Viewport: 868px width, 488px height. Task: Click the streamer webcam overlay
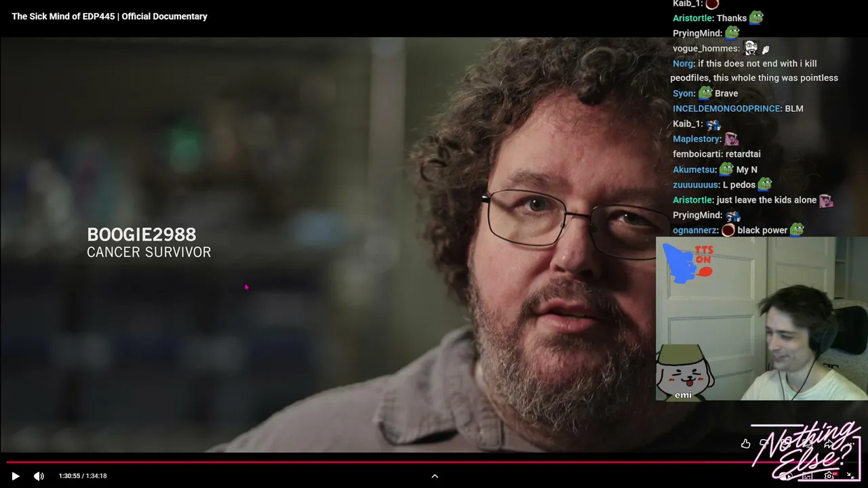[762, 319]
